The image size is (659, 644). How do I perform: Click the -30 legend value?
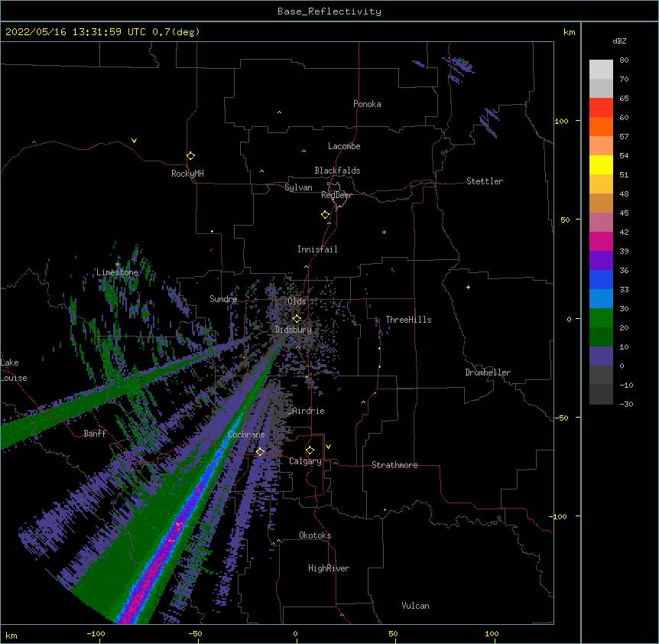626,404
